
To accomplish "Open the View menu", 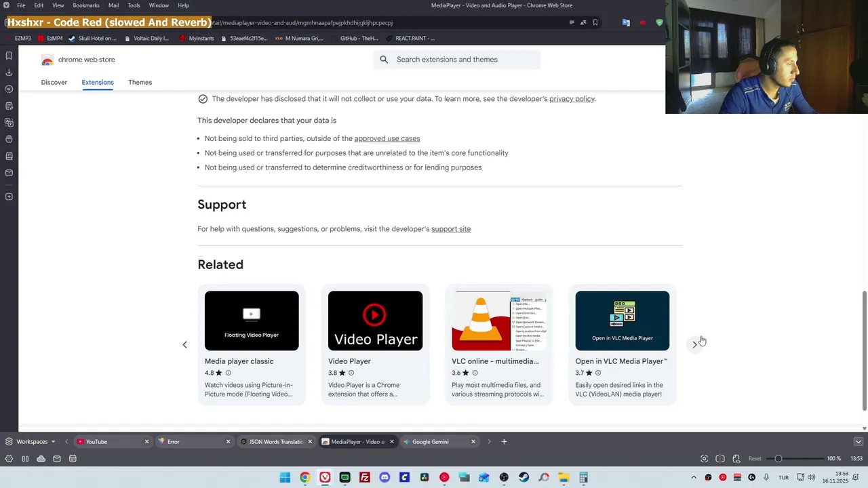I will [58, 5].
